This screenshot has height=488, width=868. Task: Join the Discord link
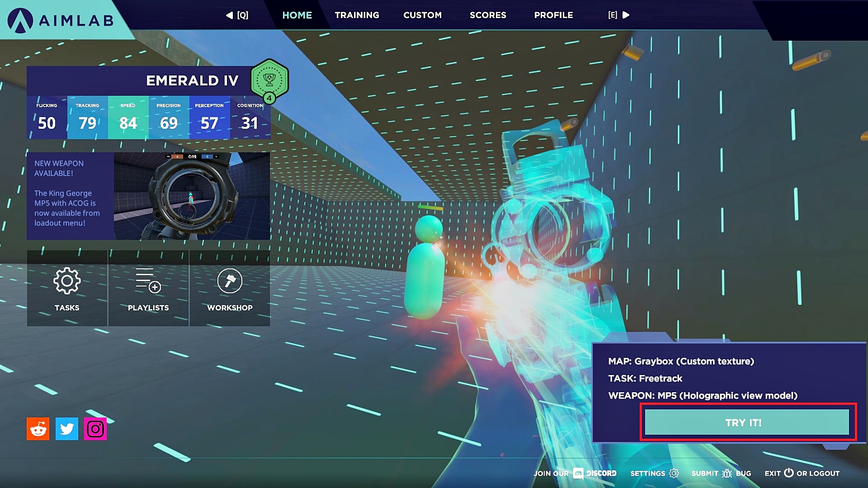pyautogui.click(x=595, y=473)
